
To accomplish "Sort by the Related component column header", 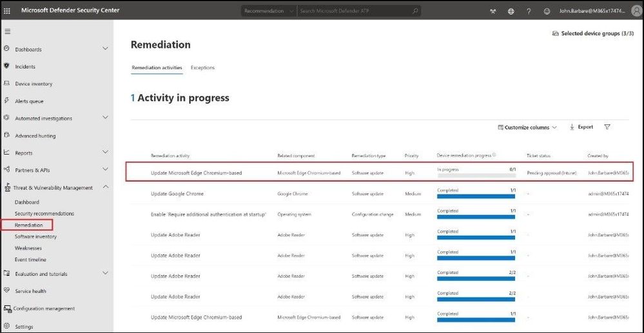I will (x=296, y=156).
